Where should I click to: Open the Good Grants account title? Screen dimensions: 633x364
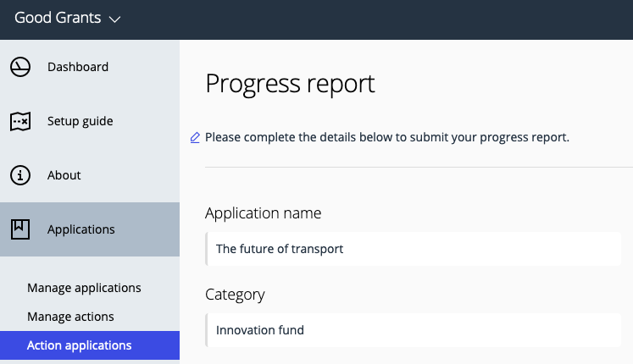(58, 18)
